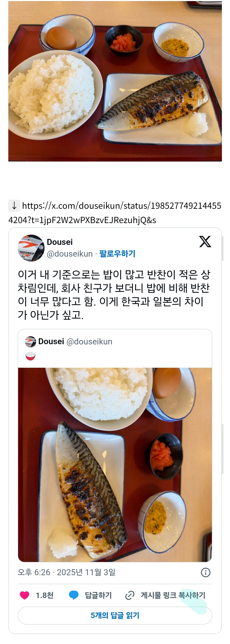
Task: Open the x.com/douseikun status URL
Action: coord(115,213)
